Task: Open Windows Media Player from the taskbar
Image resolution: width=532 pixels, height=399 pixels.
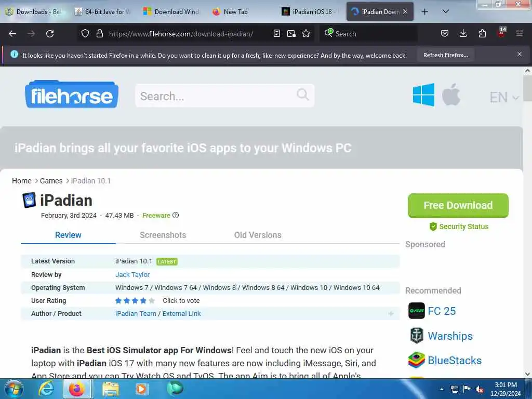Action: pos(141,389)
